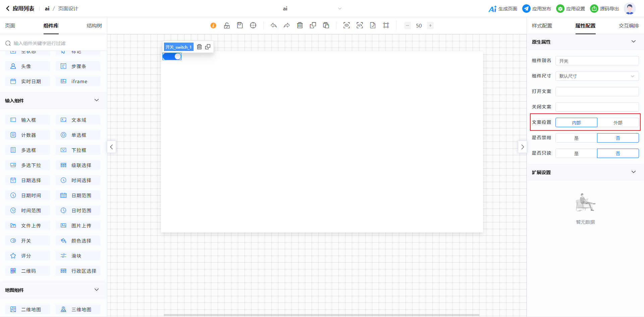Click the paste icon in the toolbar
The image size is (644, 317).
coord(326,25)
